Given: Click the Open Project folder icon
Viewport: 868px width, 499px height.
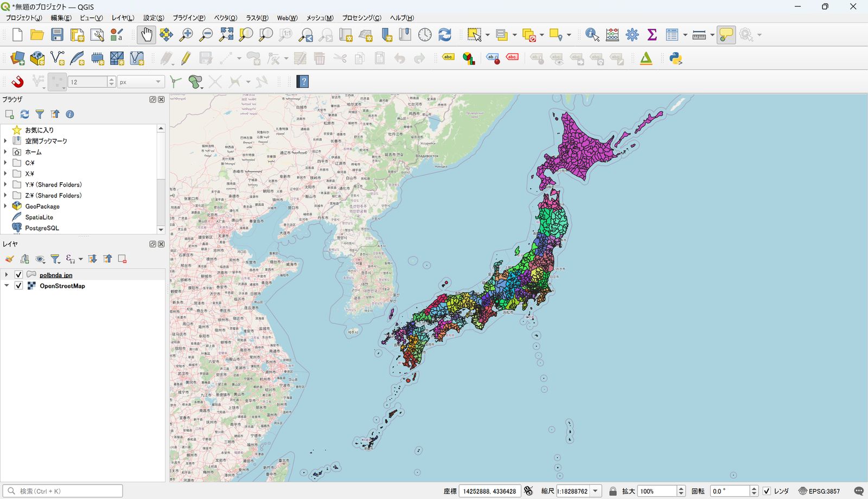Looking at the screenshot, I should tap(37, 35).
